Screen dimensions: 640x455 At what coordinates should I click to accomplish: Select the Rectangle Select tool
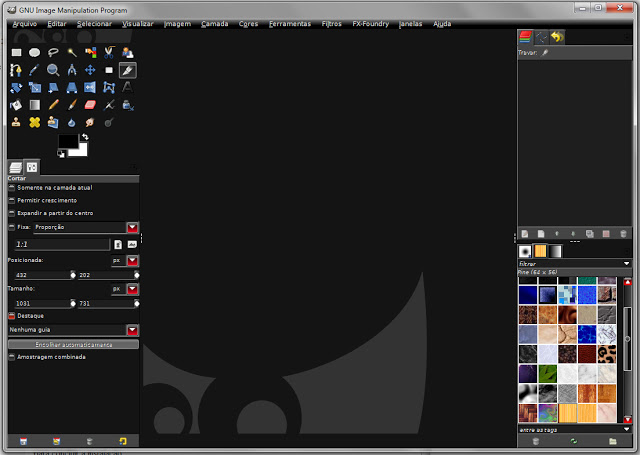click(x=16, y=52)
